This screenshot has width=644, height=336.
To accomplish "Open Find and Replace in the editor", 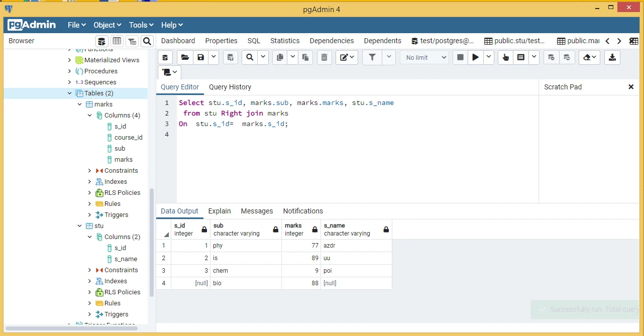I will (250, 57).
